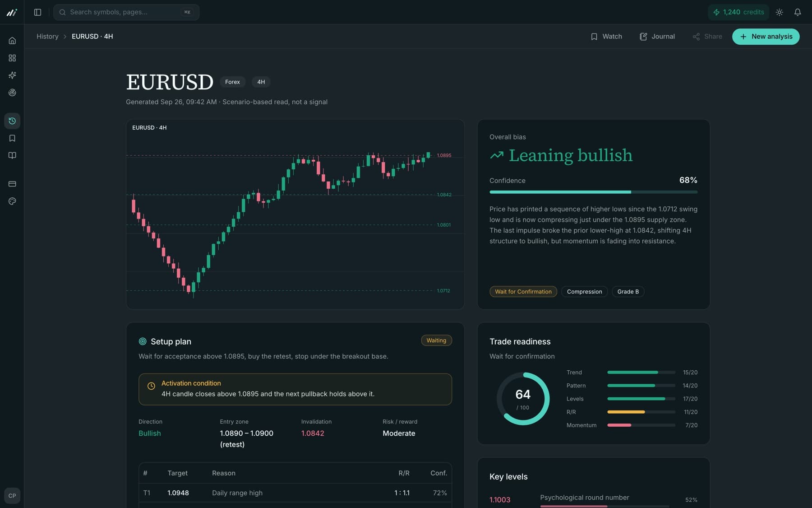Screen dimensions: 812x508
Task: Click the 4H timeframe tag beside the title
Action: coord(261,82)
